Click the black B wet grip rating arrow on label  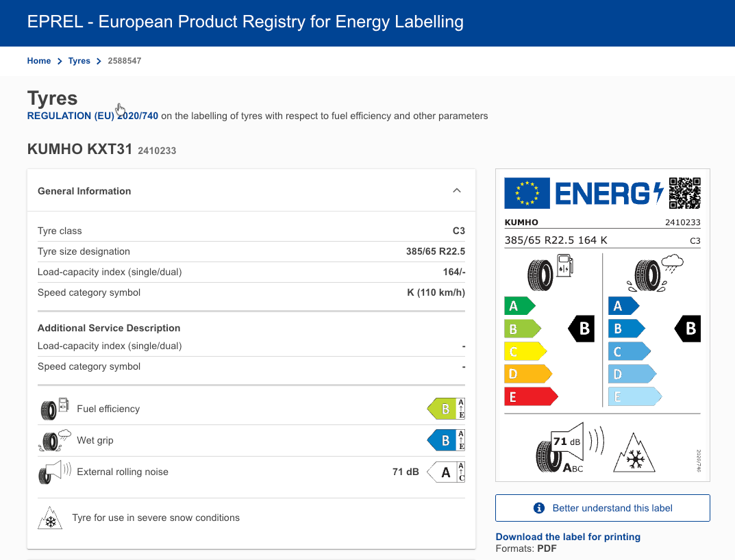click(x=688, y=329)
